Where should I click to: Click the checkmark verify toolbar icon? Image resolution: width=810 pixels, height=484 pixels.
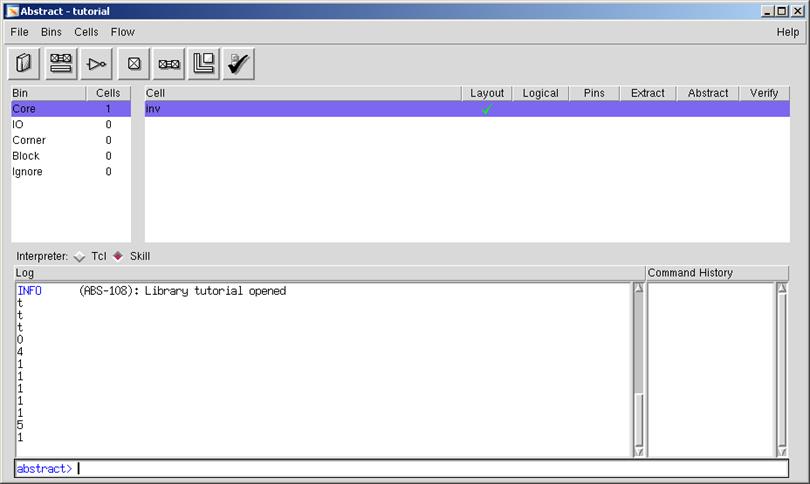[x=239, y=64]
